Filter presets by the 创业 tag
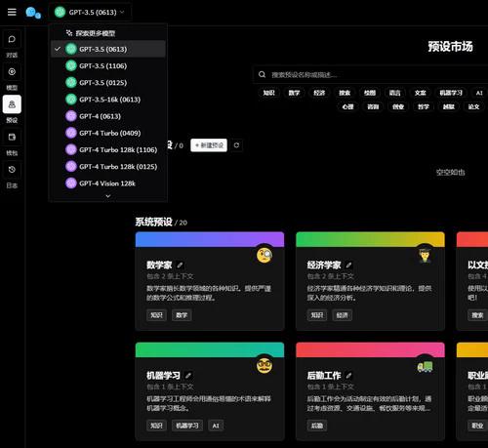The image size is (488, 448). coord(398,106)
